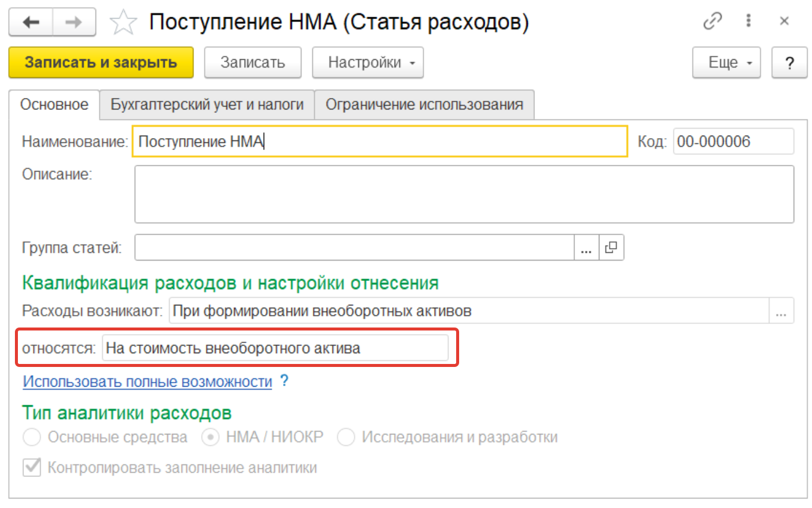Select НМА / НИОКР radio option
Image resolution: width=812 pixels, height=508 pixels.
[x=210, y=437]
